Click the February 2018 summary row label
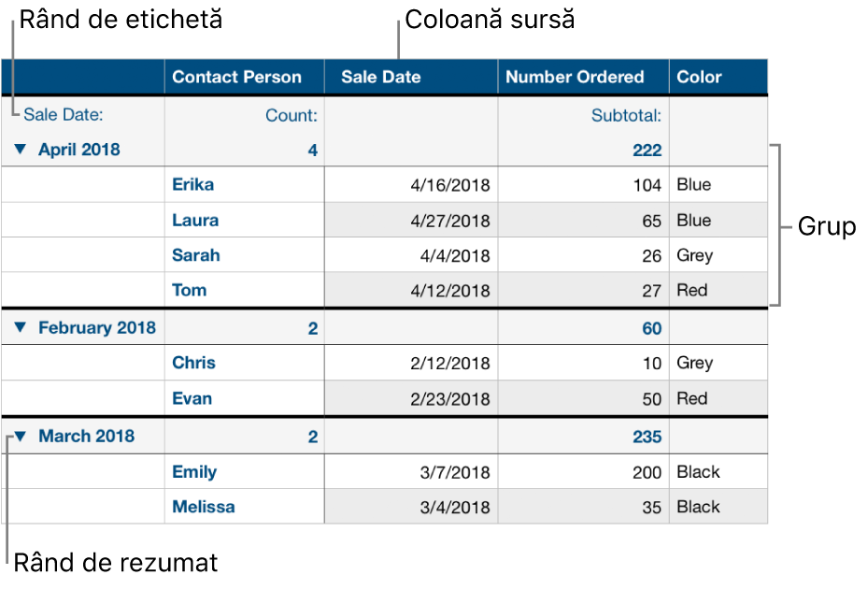The height and width of the screenshot is (589, 868). point(96,328)
